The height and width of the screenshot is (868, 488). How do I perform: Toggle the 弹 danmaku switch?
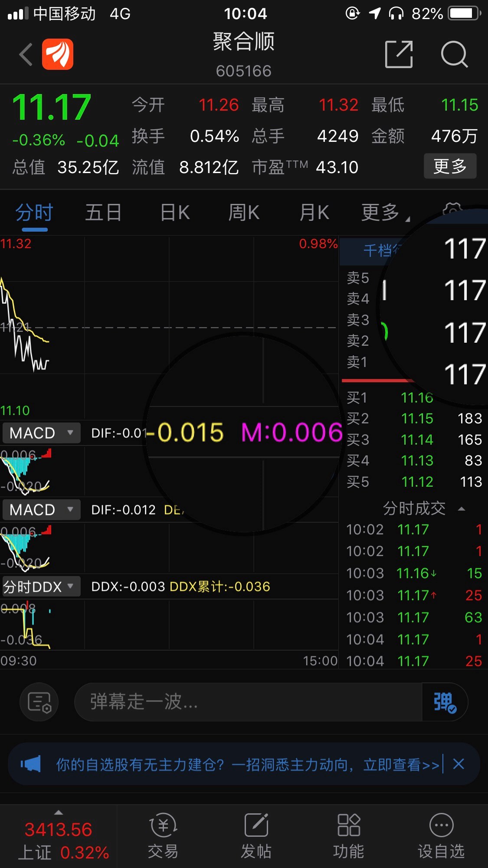tap(444, 702)
